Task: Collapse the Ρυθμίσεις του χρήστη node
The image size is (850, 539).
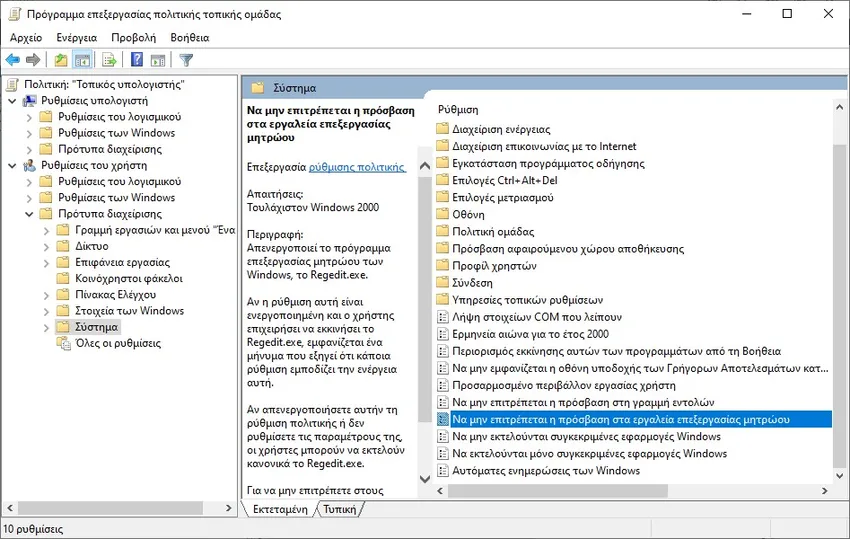Action: 12,166
